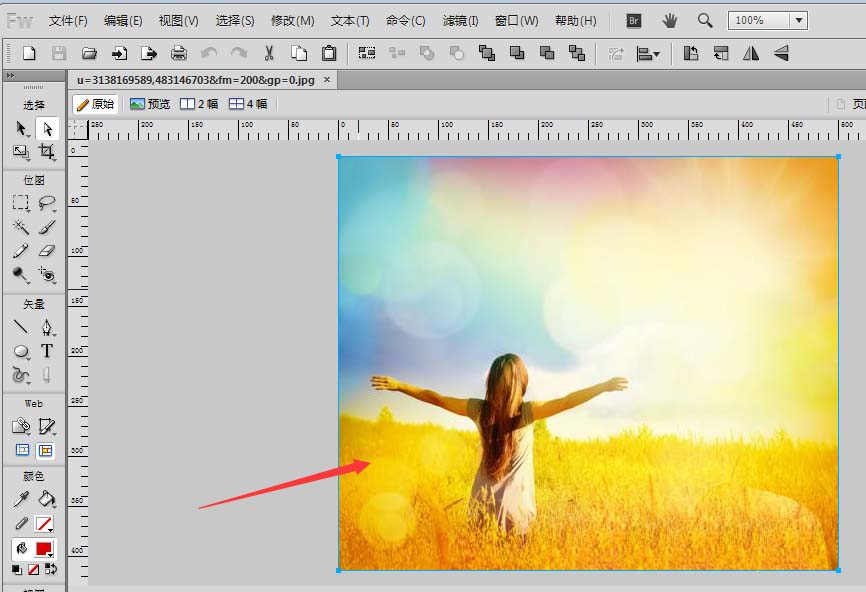
Task: Choose the Text tool
Action: 47,351
